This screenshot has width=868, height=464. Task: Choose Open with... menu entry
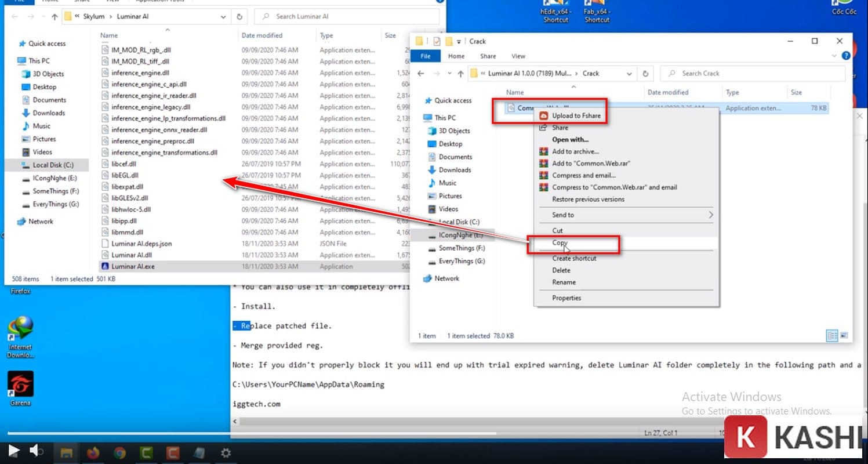point(625,140)
